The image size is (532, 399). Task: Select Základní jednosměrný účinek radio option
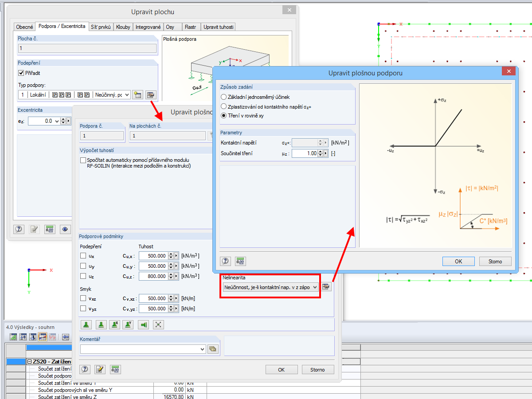click(x=223, y=97)
